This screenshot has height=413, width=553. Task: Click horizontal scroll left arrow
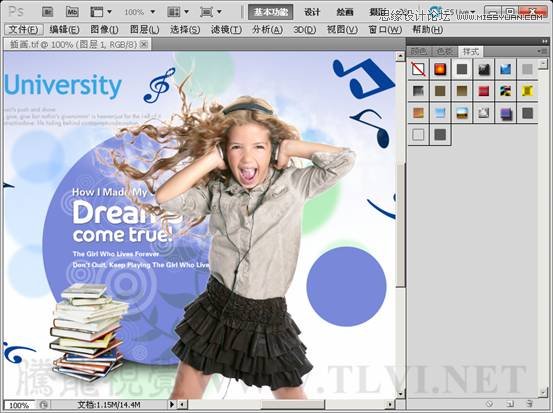[182, 404]
